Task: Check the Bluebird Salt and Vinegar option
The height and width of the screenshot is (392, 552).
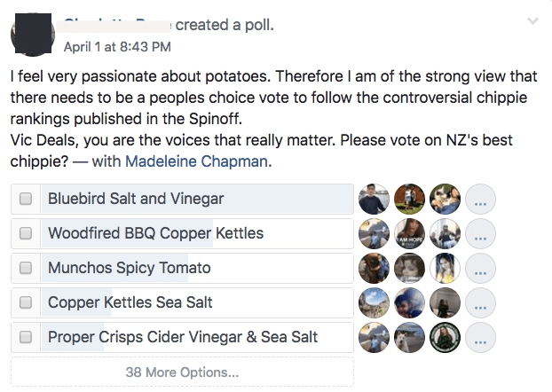Action: pos(26,200)
